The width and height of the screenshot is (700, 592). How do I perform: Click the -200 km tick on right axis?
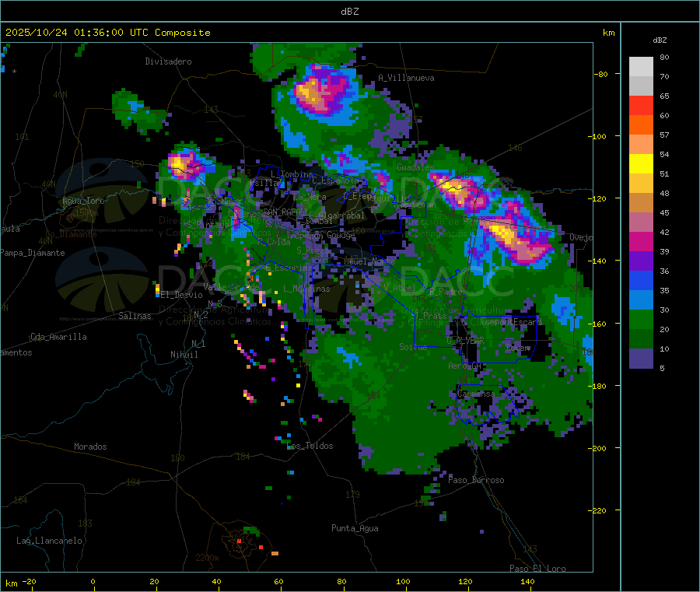click(x=599, y=448)
